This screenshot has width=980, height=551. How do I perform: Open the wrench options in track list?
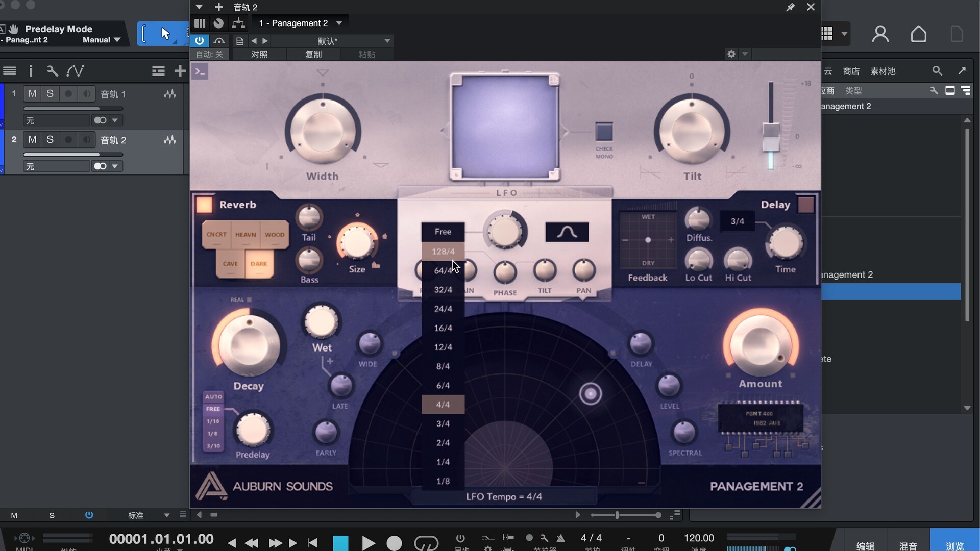[52, 71]
